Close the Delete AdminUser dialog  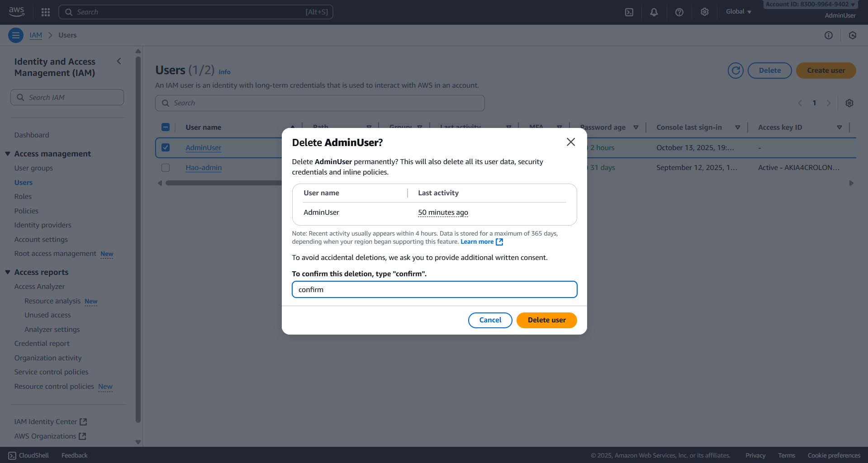571,142
